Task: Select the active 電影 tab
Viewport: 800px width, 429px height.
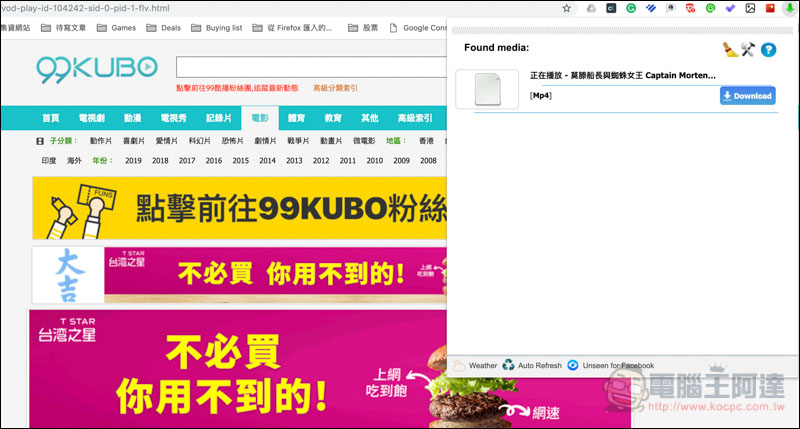Action: (x=260, y=118)
